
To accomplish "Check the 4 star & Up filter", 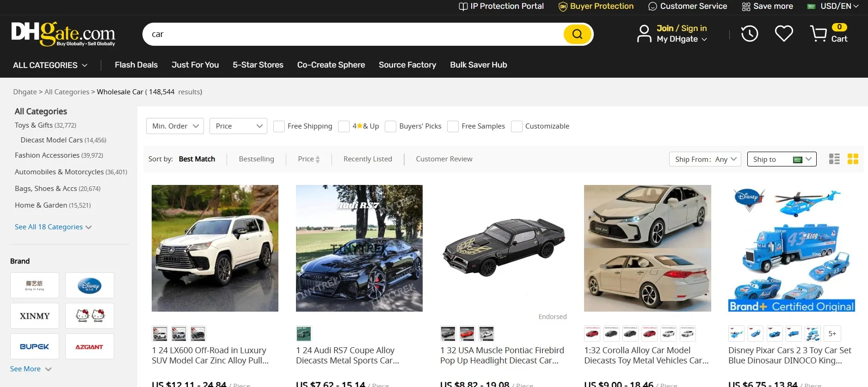I will 344,126.
